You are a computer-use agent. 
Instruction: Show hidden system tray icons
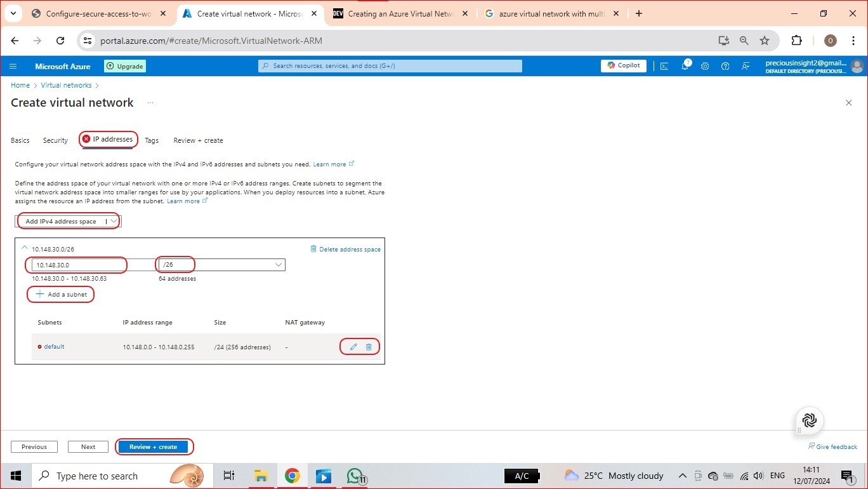click(682, 476)
